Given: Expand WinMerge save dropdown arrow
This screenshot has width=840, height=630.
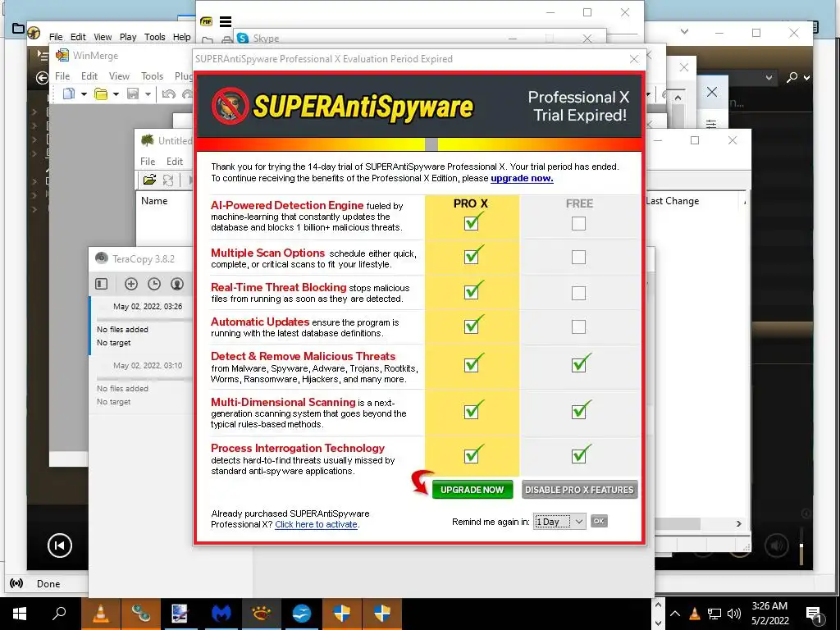Looking at the screenshot, I should coord(148,94).
